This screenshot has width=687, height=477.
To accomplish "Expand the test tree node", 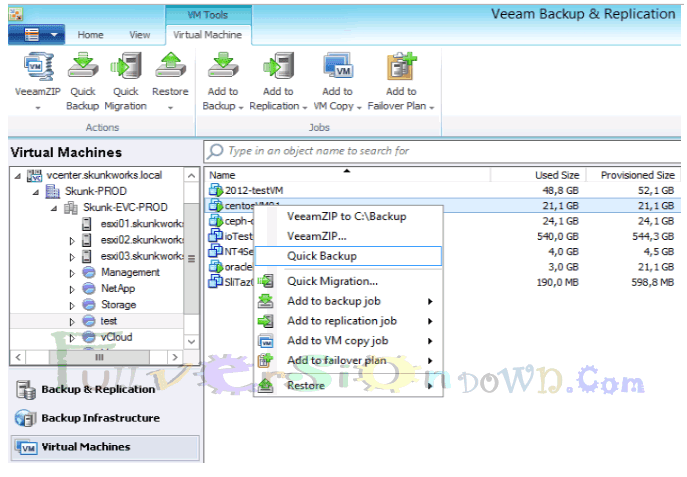I will [x=72, y=322].
